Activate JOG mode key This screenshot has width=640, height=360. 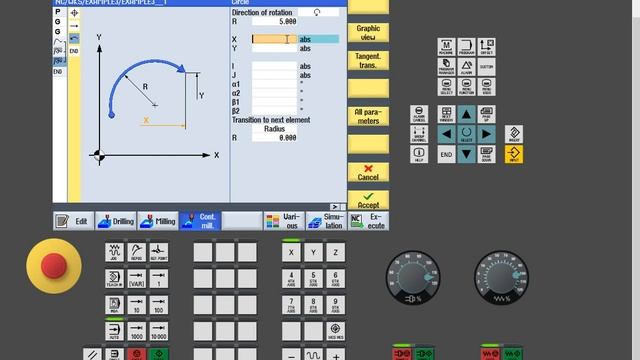114,253
